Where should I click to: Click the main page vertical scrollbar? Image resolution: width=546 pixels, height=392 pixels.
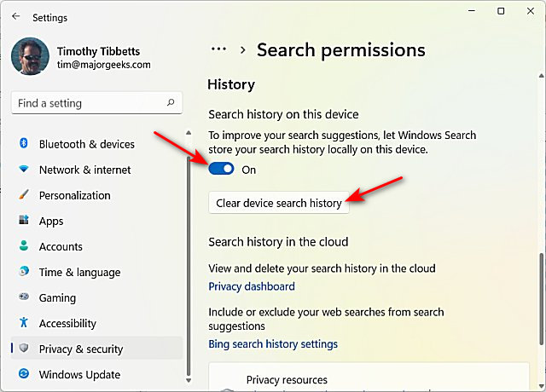tap(538, 298)
